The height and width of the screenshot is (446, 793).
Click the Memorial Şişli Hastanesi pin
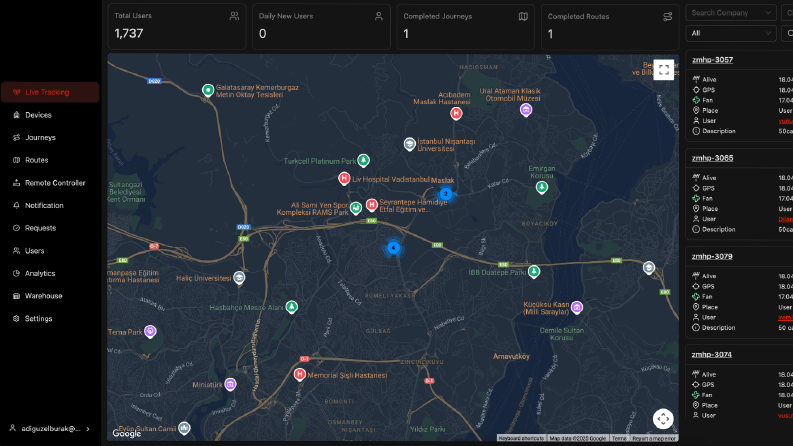coord(299,374)
